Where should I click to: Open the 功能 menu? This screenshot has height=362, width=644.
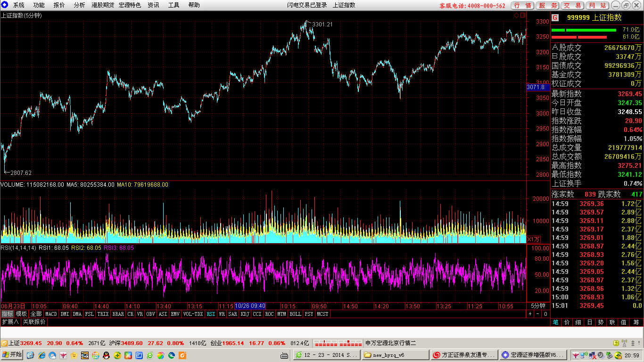coord(39,5)
